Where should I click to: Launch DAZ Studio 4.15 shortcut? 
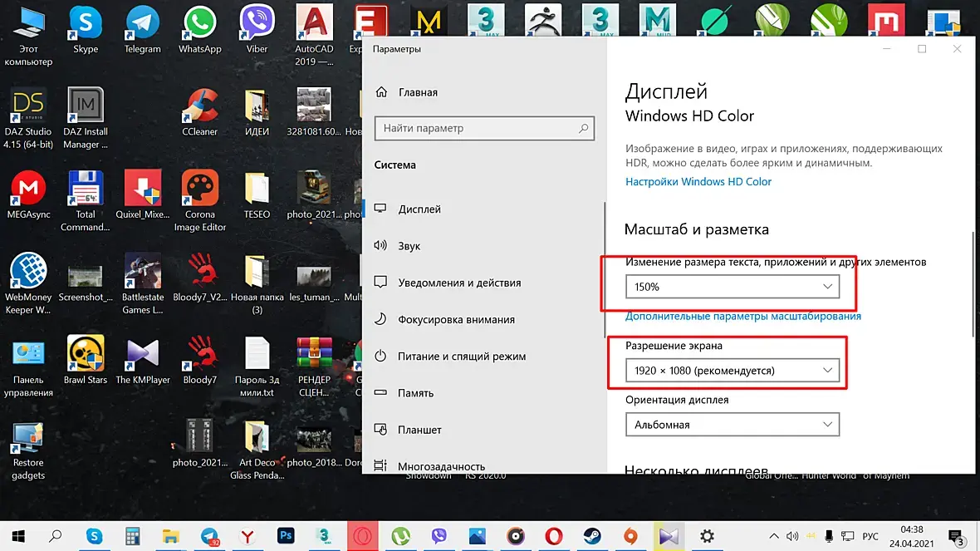pyautogui.click(x=28, y=118)
